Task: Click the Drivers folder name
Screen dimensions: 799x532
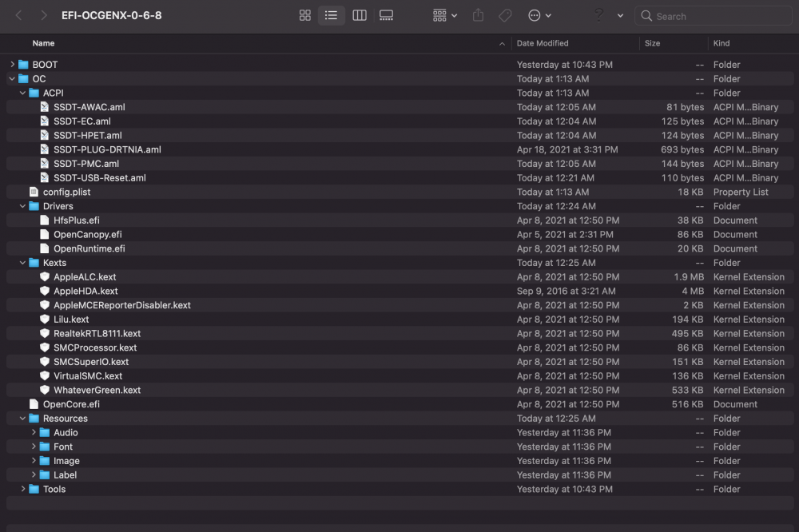Action: click(58, 206)
